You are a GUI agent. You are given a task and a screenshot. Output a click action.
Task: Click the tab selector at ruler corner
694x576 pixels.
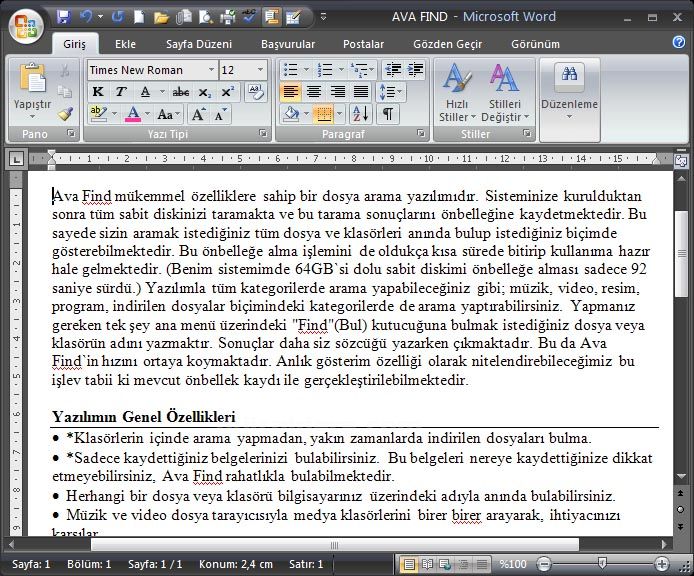[16, 158]
